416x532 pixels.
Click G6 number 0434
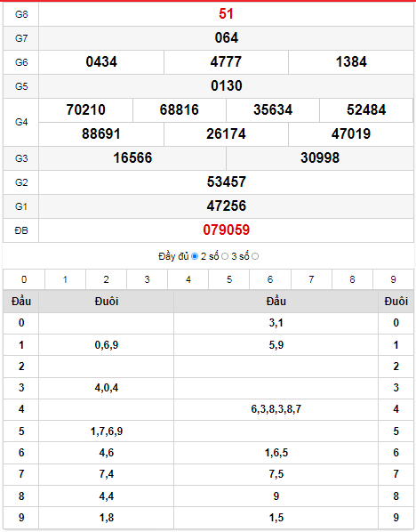click(101, 61)
